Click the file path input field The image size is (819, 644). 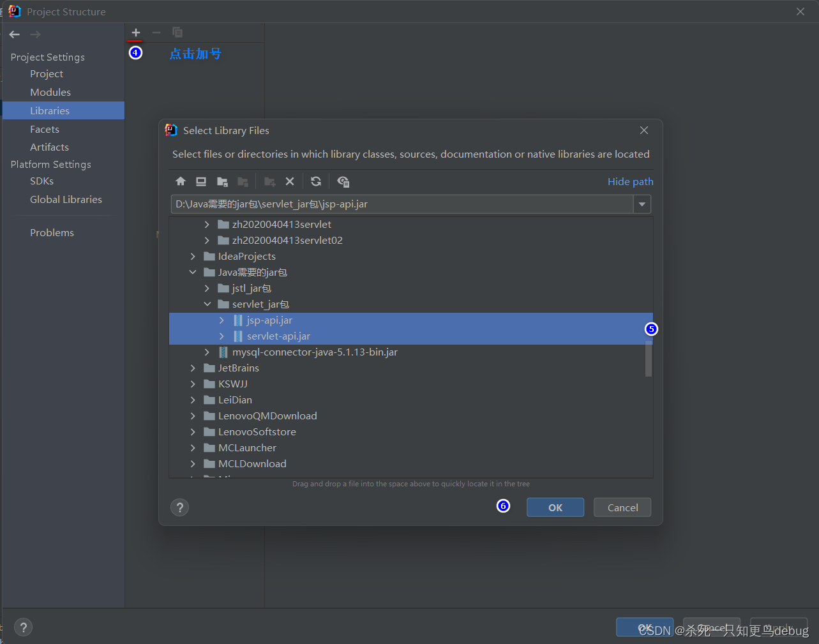(x=402, y=204)
